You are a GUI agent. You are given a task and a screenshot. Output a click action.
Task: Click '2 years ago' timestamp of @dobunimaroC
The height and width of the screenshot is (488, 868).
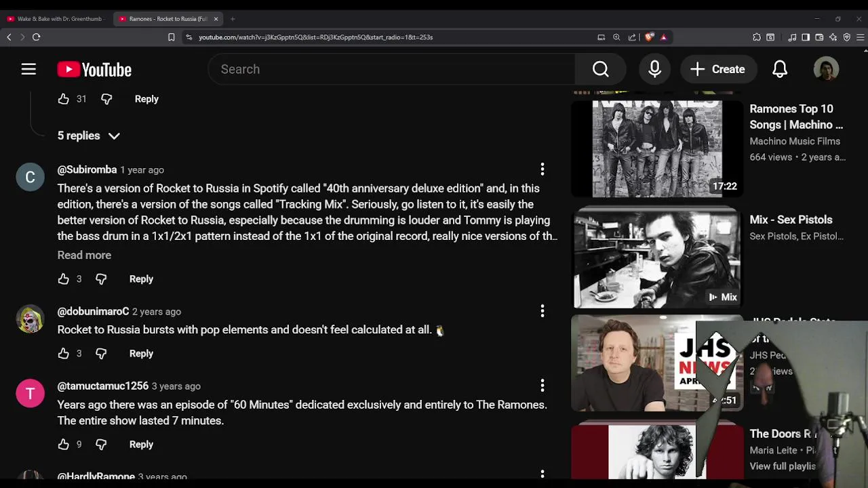point(157,312)
